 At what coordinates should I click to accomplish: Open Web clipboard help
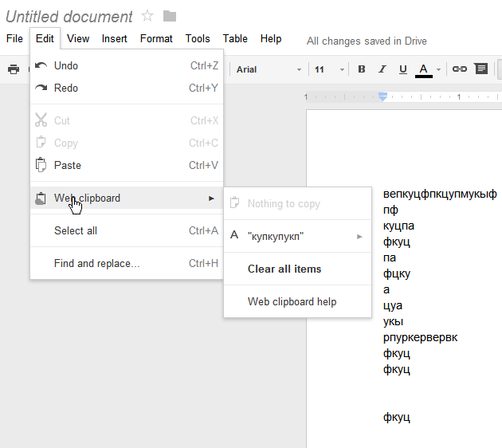tap(292, 301)
